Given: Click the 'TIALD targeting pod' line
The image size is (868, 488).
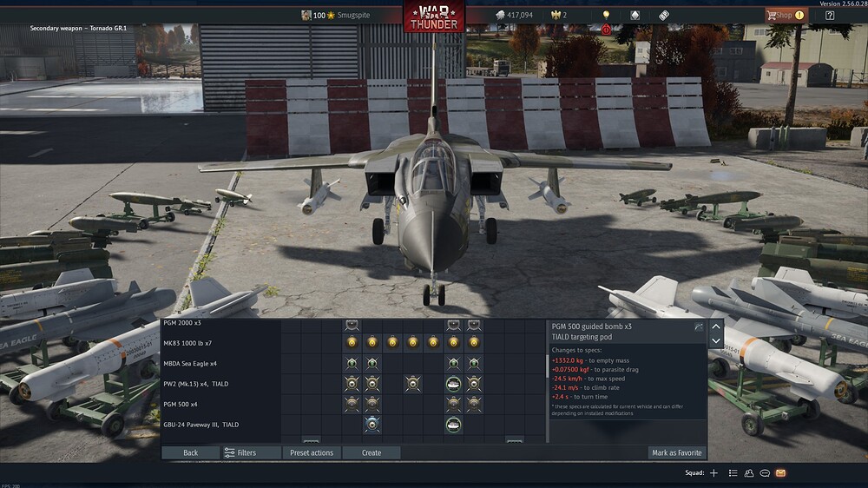Looking at the screenshot, I should (582, 337).
